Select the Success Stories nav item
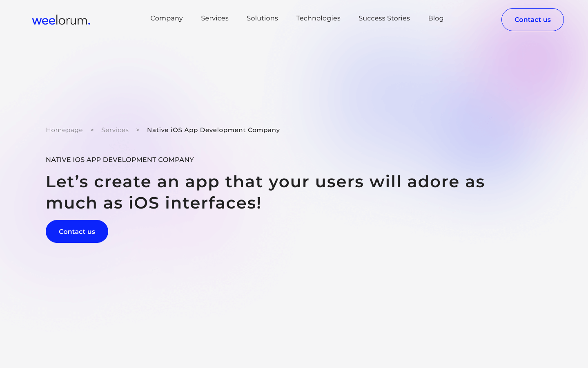Viewport: 588px width, 368px height. pyautogui.click(x=384, y=18)
